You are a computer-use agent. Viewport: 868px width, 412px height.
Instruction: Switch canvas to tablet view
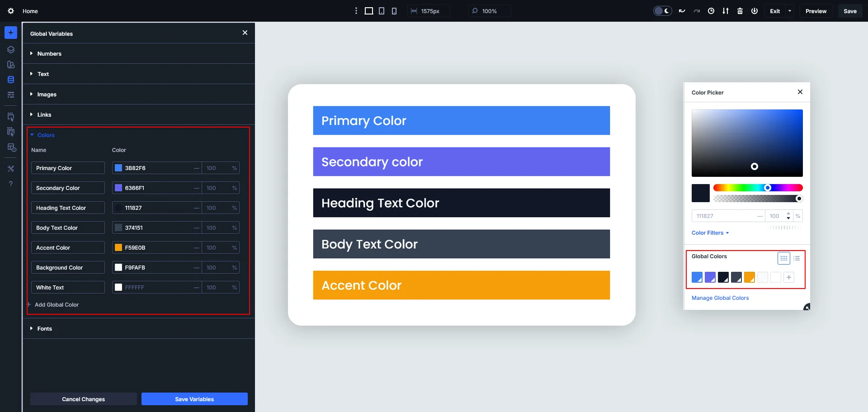[x=382, y=10]
